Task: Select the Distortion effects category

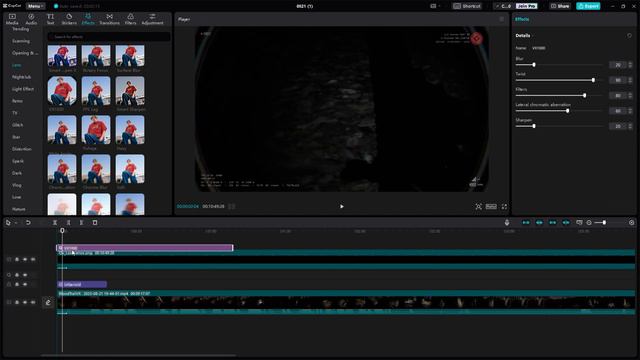Action: coord(22,149)
